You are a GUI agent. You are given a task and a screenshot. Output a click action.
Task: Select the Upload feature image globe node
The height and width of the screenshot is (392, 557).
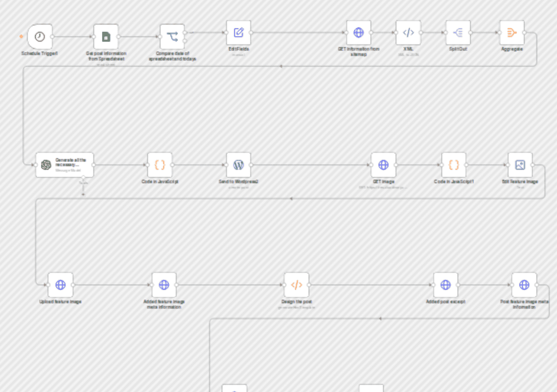[x=61, y=285]
